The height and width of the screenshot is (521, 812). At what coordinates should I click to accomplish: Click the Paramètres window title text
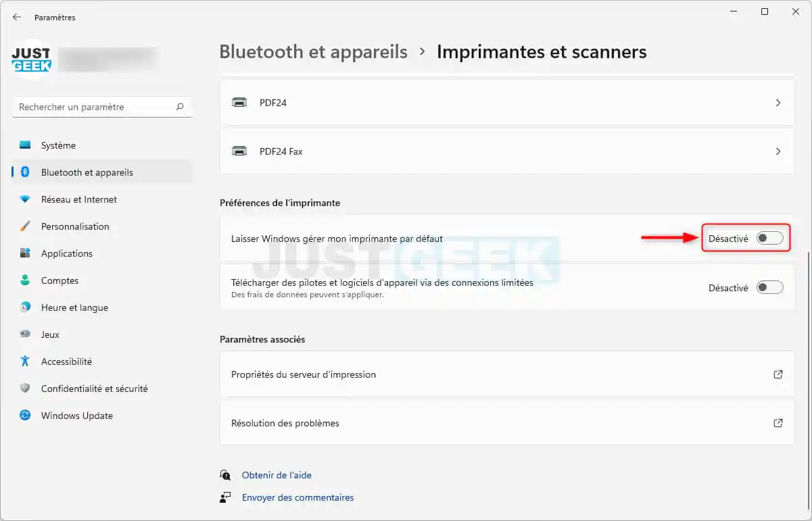click(x=55, y=18)
